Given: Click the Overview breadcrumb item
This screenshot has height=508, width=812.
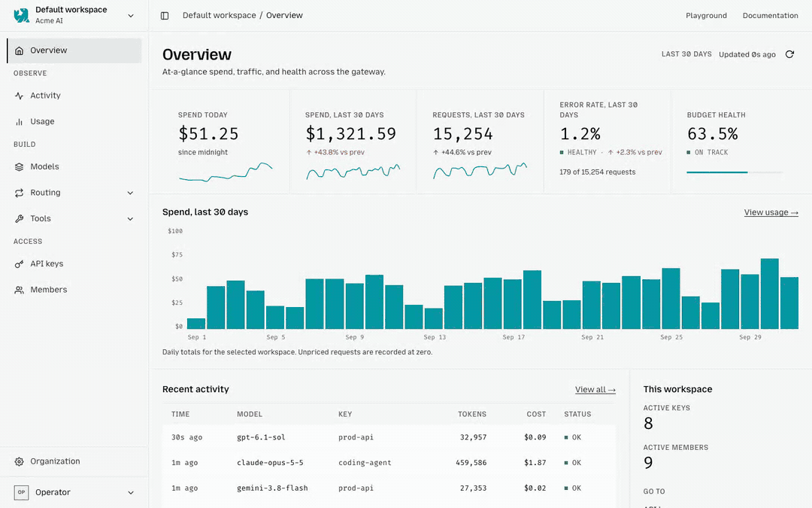Looking at the screenshot, I should pyautogui.click(x=284, y=16).
